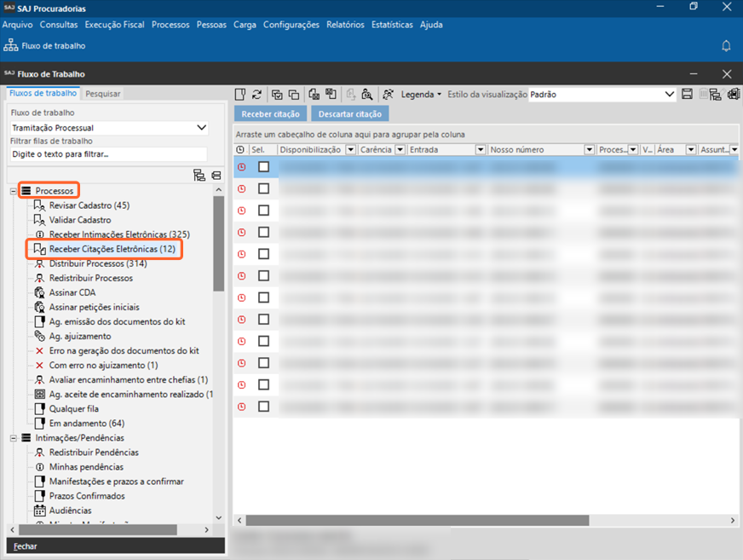The image size is (743, 560).
Task: Click the grid's horizontal scrollbar thumb
Action: click(x=418, y=520)
